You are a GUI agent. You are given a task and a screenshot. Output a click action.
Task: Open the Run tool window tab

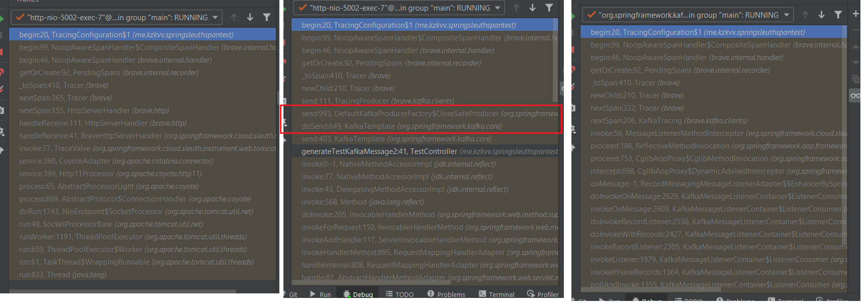coord(320,294)
